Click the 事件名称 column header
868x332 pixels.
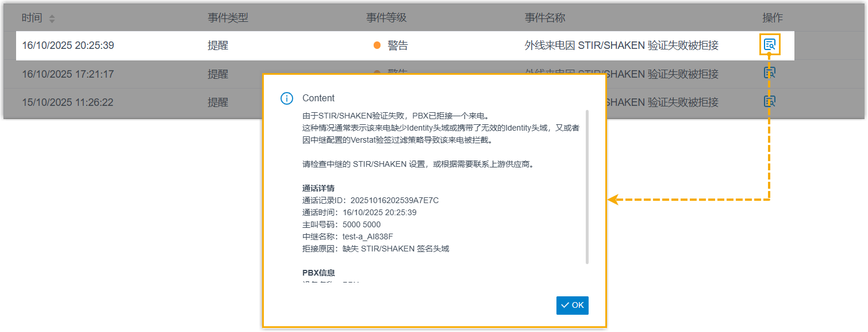(x=545, y=18)
